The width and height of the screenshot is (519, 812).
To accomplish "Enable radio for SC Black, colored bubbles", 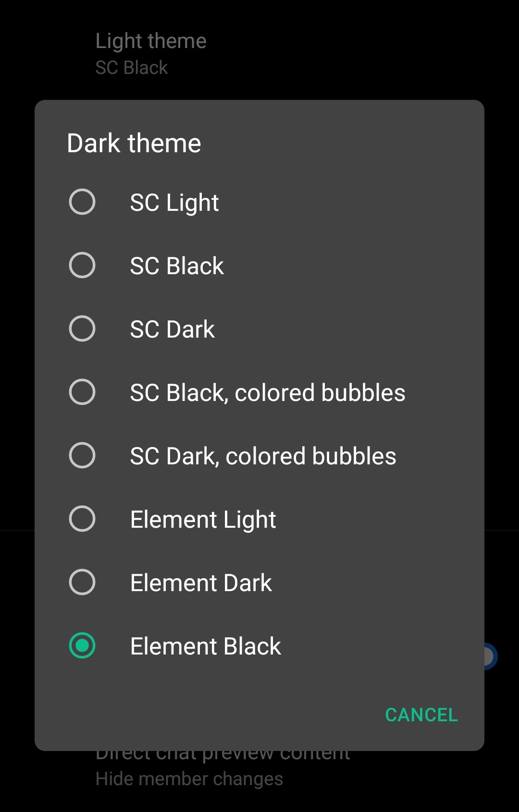I will click(x=82, y=392).
